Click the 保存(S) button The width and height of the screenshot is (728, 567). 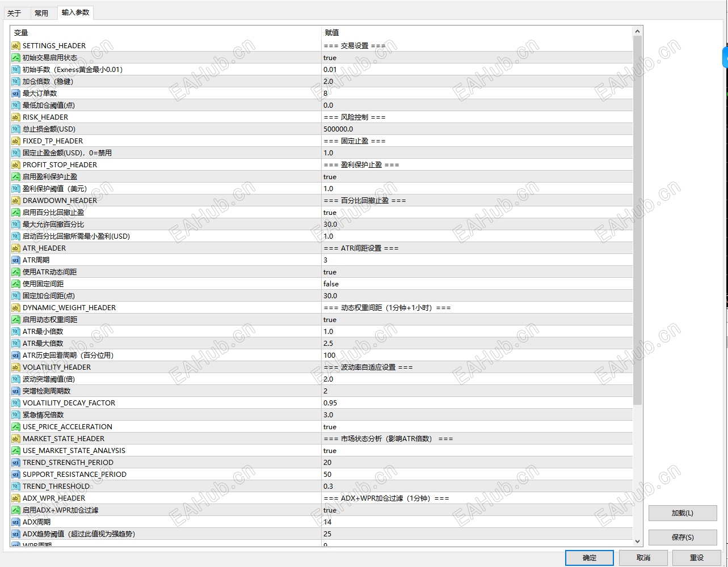click(x=683, y=538)
